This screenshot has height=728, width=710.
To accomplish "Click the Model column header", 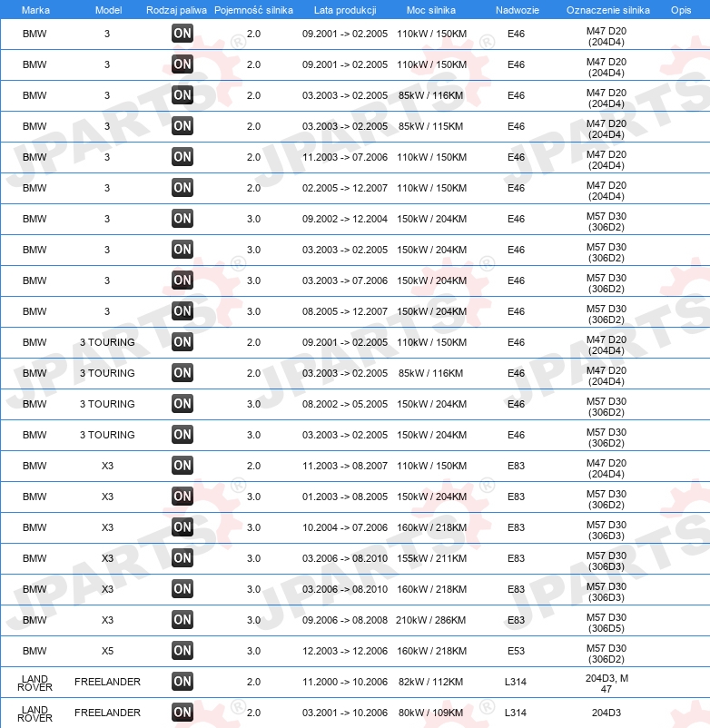I will (108, 10).
